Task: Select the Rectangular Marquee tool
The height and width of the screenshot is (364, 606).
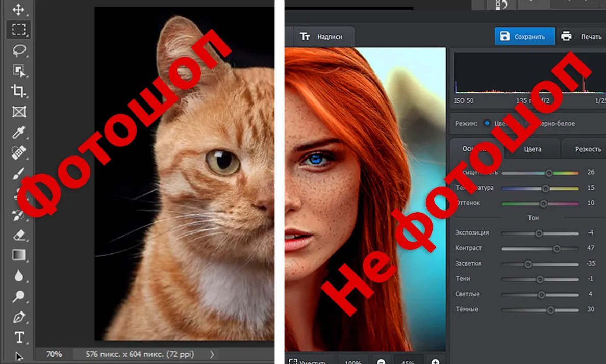Action: (18, 30)
